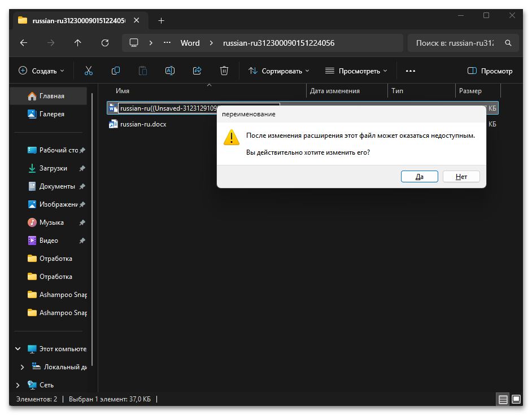Image resolution: width=532 pixels, height=415 pixels.
Task: Click the Rename icon in toolbar
Action: click(x=169, y=71)
